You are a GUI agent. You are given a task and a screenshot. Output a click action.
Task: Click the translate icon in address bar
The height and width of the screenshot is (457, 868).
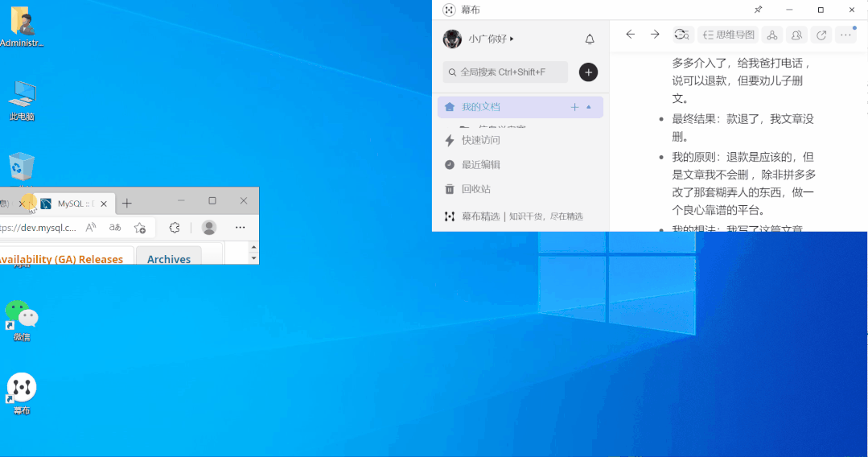(115, 227)
